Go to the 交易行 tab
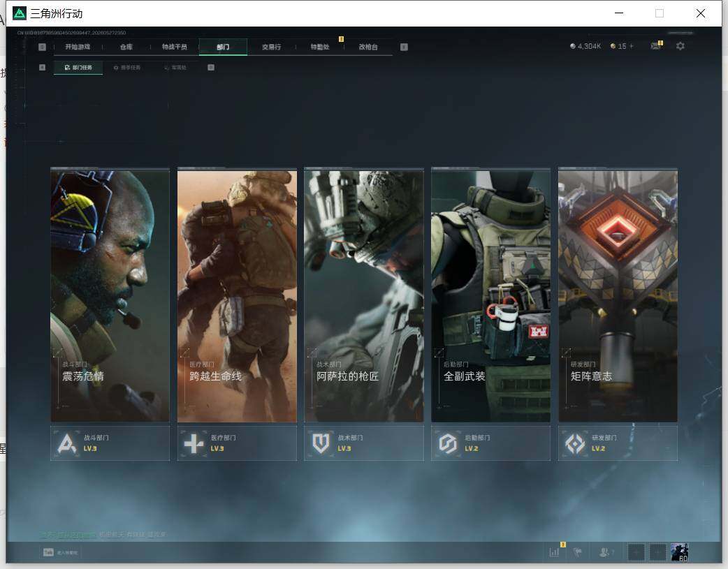Image resolution: width=728 pixels, height=569 pixels. pyautogui.click(x=271, y=47)
